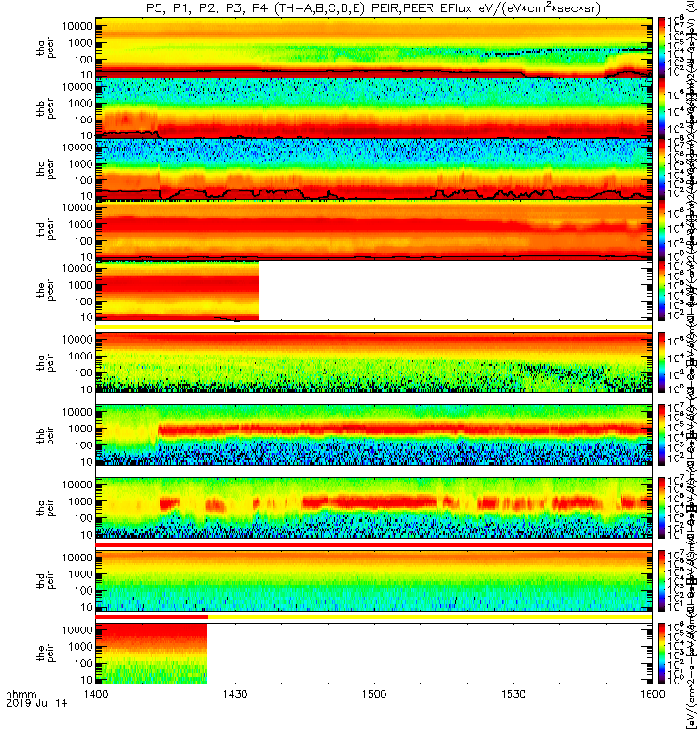Screen dimensions: 700x747
Task: Click the color bar beside tha peer panel
Action: pos(662,48)
